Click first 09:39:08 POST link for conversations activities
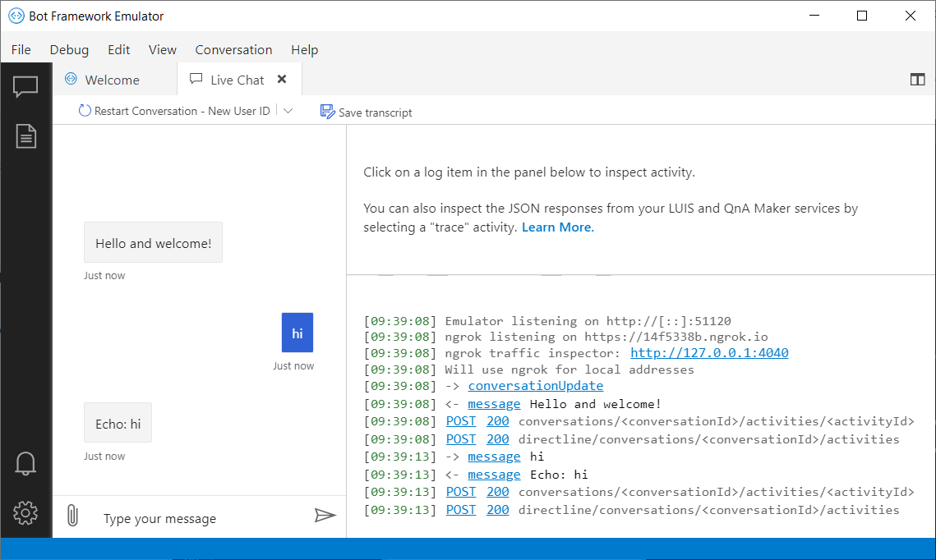The width and height of the screenshot is (936, 560). 461,421
